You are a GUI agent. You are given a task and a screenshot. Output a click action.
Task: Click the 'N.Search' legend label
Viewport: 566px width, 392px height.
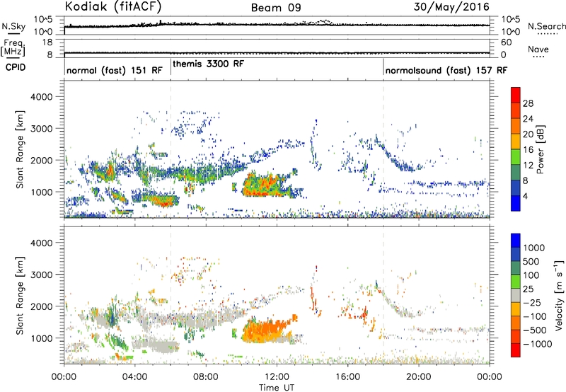(546, 26)
